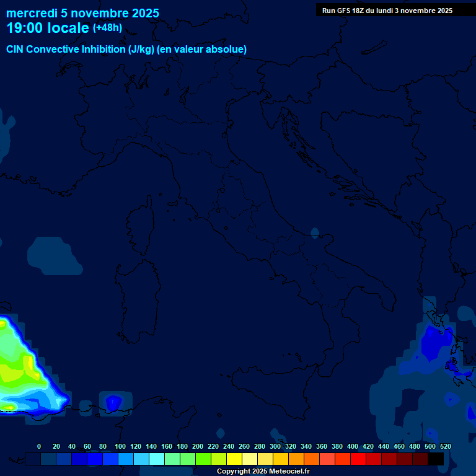Click the first darkest-navy legend swatch
The width and height of the screenshot is (476, 476).
pos(33,459)
